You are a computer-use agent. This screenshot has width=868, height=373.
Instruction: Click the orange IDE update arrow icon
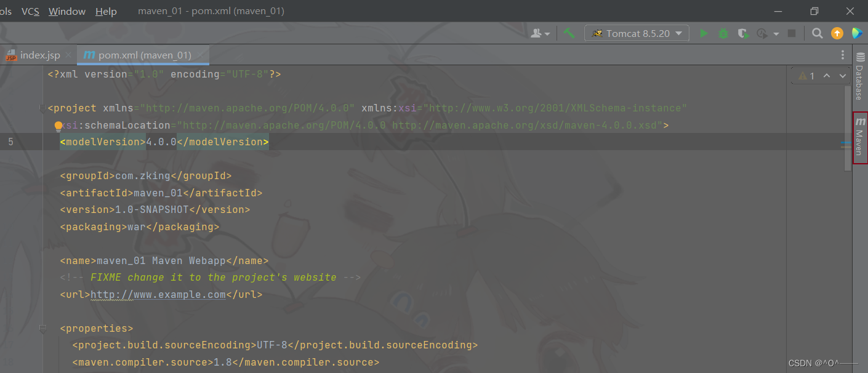point(837,33)
